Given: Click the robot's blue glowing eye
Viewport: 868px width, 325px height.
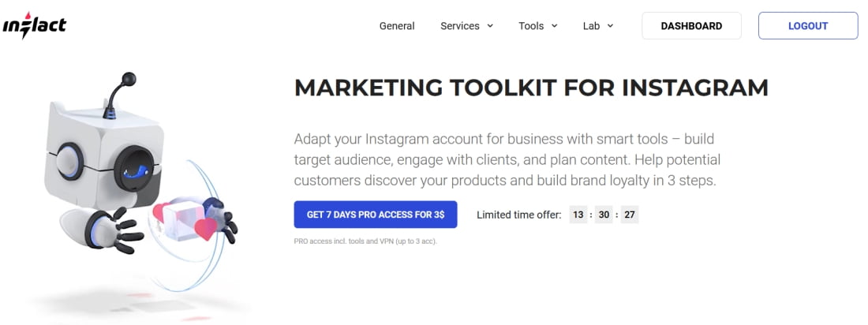Looking at the screenshot, I should [133, 169].
